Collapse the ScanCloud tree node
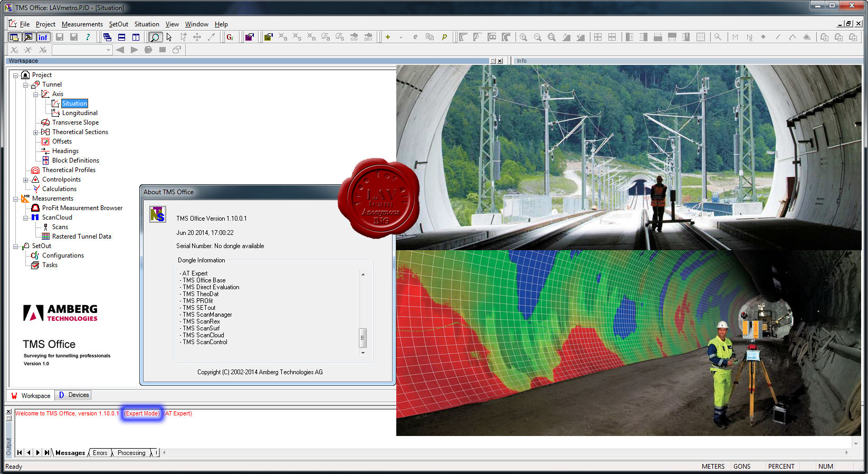 (25, 218)
